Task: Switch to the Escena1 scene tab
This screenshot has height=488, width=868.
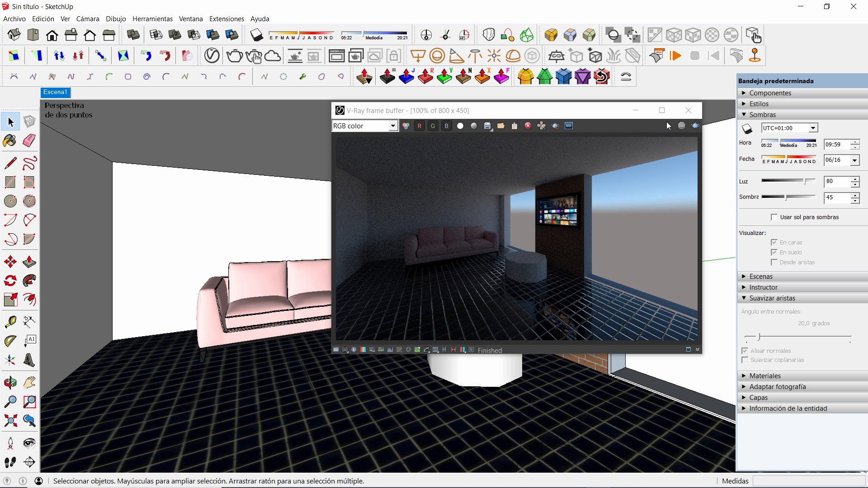Action: click(56, 92)
